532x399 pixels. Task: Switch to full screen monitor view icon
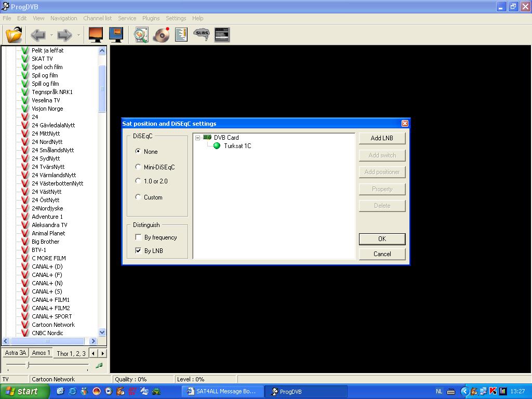(x=96, y=35)
